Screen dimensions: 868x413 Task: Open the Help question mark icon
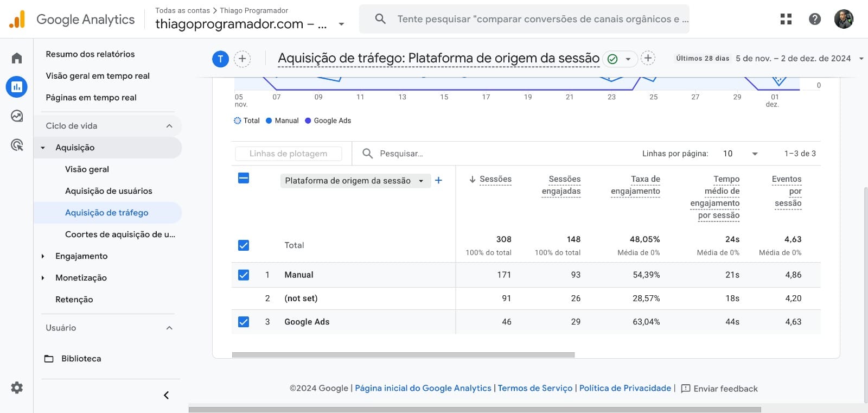tap(815, 19)
